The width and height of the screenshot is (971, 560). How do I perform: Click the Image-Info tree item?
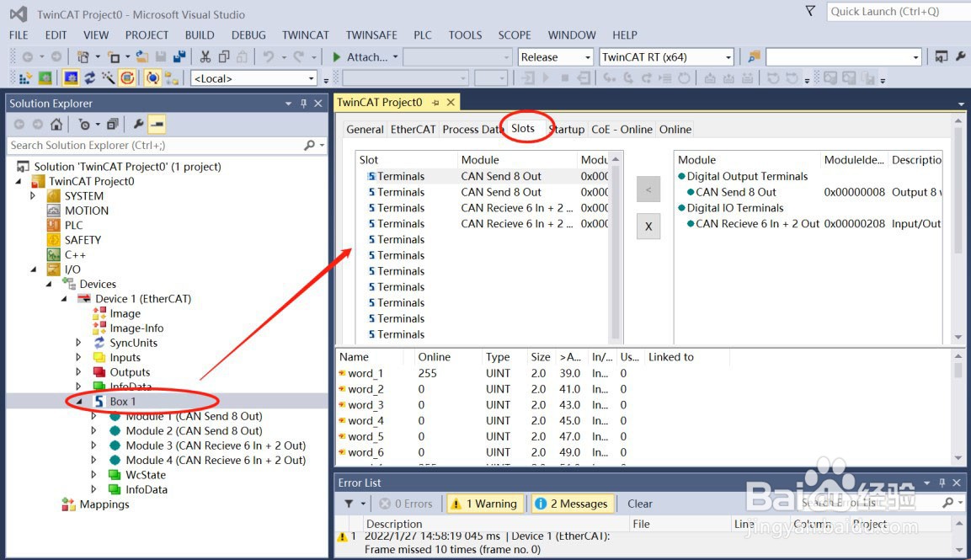point(136,328)
